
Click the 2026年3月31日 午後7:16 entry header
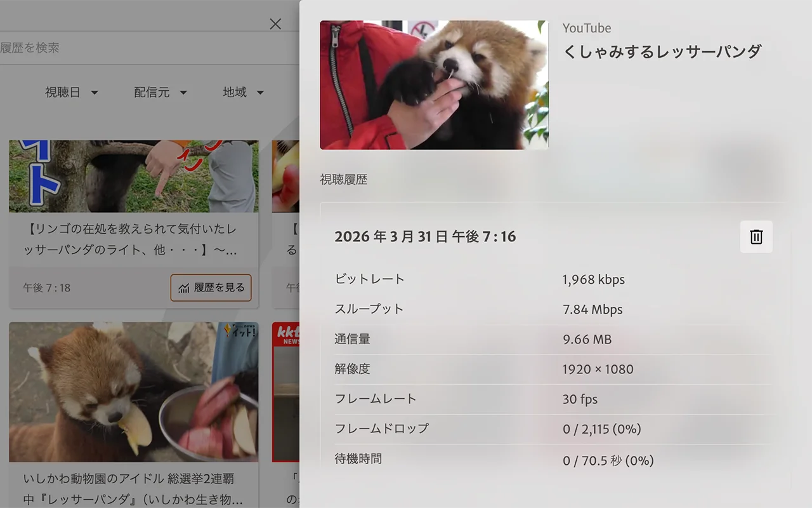(425, 236)
